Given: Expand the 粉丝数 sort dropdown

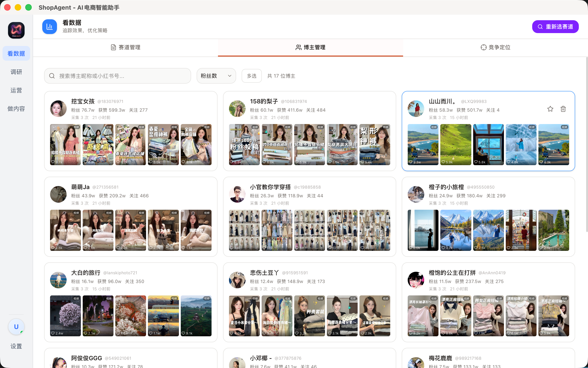Looking at the screenshot, I should point(216,76).
